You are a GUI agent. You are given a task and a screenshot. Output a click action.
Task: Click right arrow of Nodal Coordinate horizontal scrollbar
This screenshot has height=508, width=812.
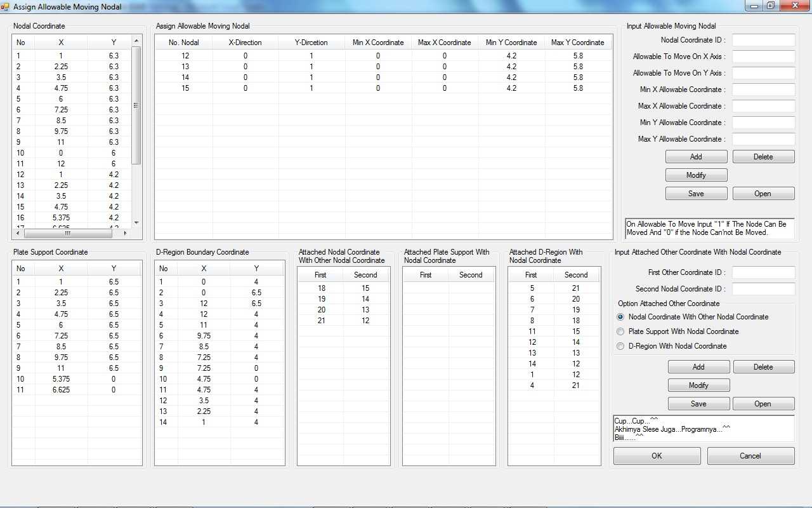(124, 233)
